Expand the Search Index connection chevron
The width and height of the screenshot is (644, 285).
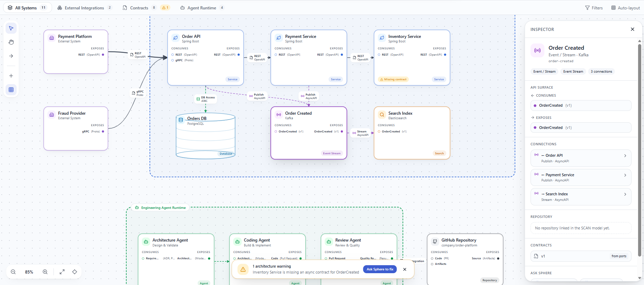625,194
